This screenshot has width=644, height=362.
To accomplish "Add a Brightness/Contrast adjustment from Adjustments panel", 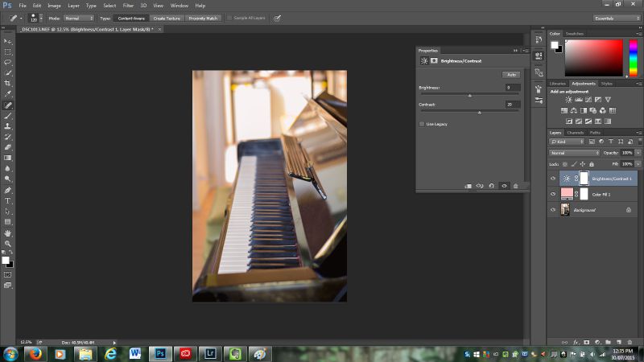I will 568,100.
